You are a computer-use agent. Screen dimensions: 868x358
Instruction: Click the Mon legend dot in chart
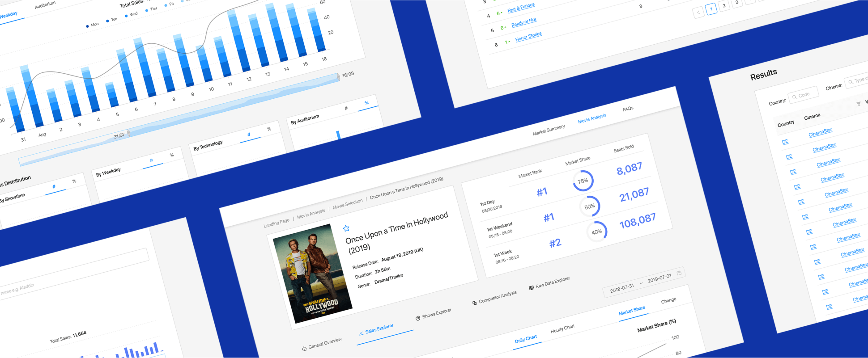coord(87,26)
